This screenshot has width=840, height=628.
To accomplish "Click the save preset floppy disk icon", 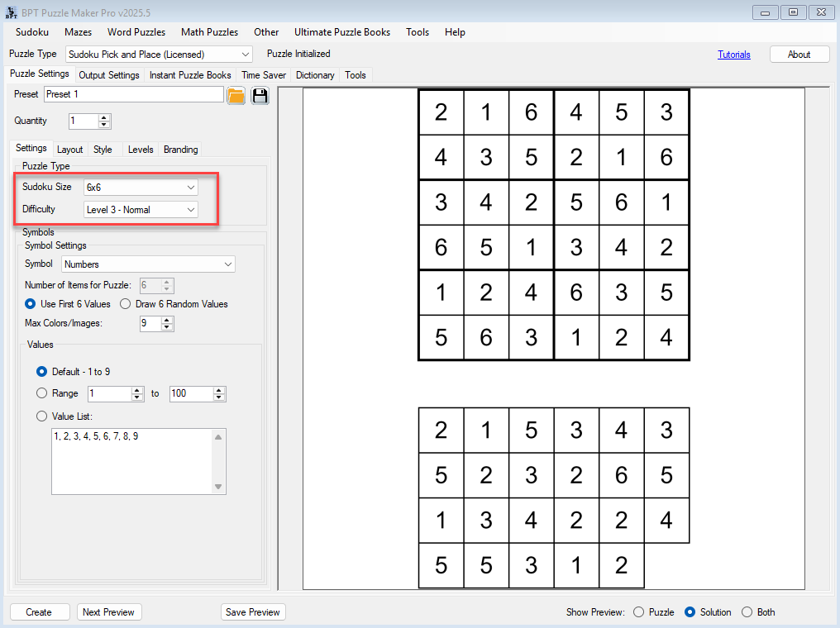I will pos(260,95).
